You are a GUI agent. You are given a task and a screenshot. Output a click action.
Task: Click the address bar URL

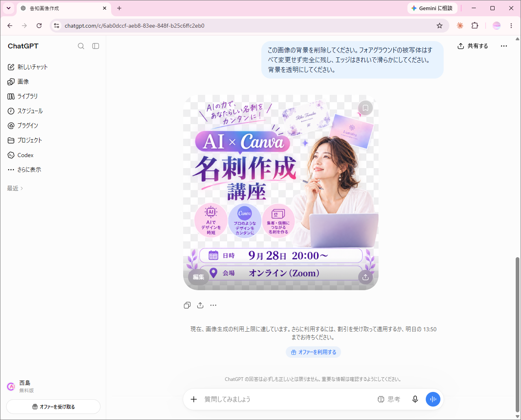pyautogui.click(x=135, y=26)
